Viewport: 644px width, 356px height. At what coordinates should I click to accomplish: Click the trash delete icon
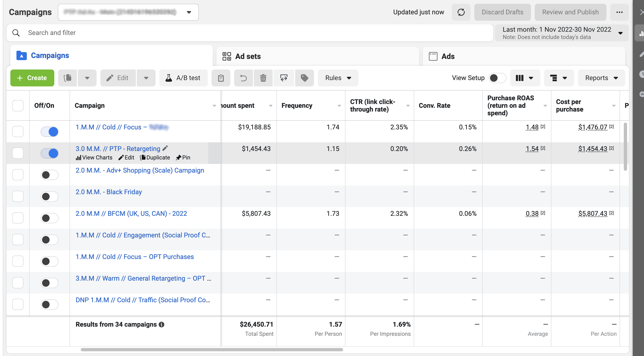[263, 78]
